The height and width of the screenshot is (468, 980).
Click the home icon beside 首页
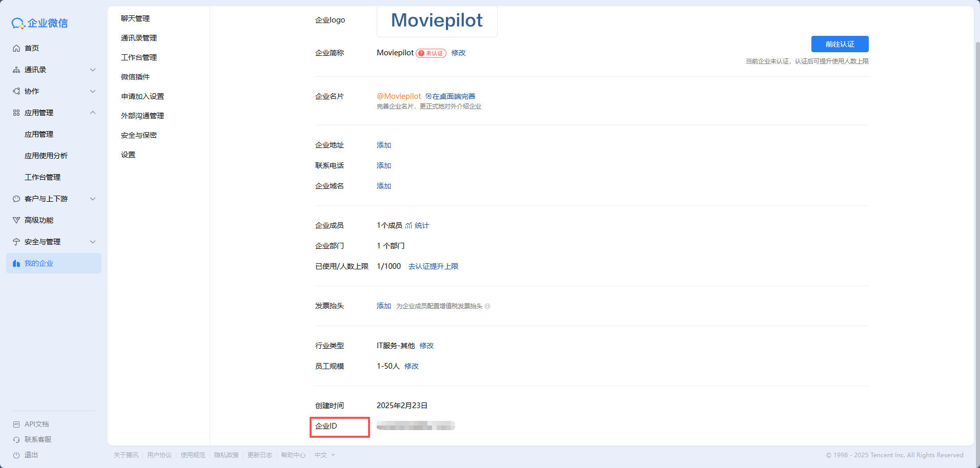click(16, 48)
